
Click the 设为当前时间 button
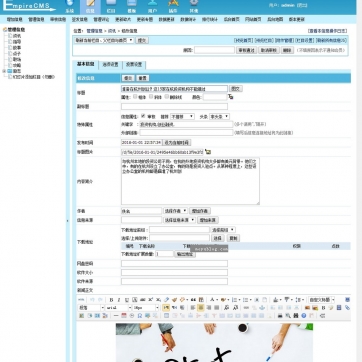177,143
